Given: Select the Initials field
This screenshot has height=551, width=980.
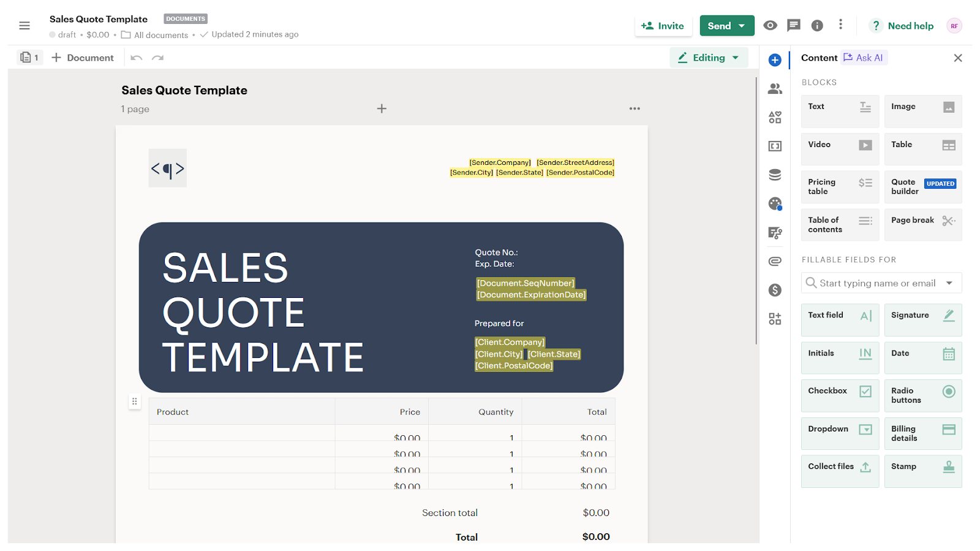Looking at the screenshot, I should pos(840,358).
